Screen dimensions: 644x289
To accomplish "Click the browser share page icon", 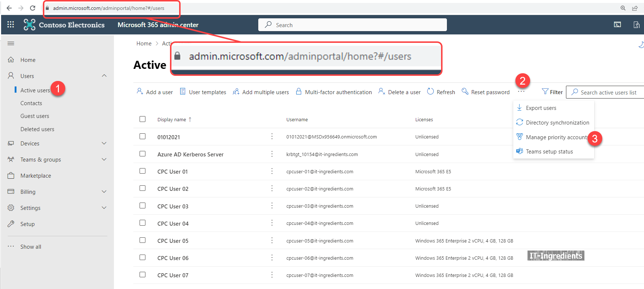I will click(635, 8).
